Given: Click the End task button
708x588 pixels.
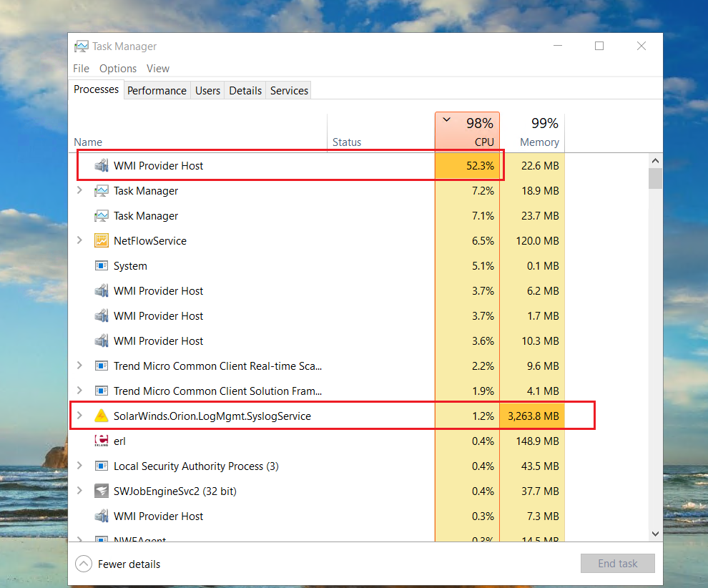Looking at the screenshot, I should [618, 563].
